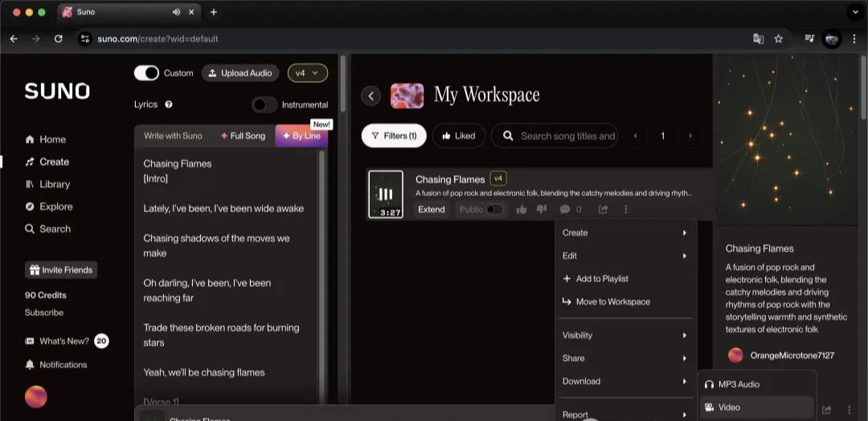Toggle the Custom mode switch
The image size is (868, 421).
tap(146, 73)
